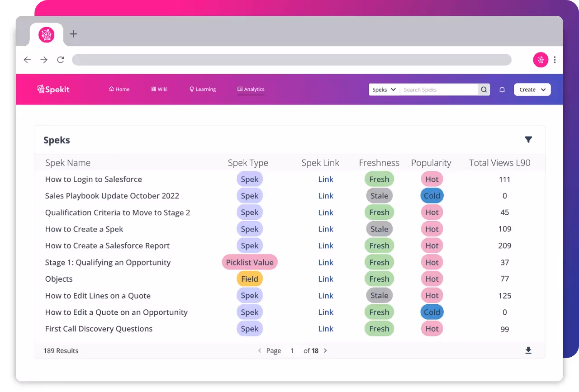Screen dimensions: 579x392
Task: Sort by the Spek Name column header
Action: click(68, 163)
